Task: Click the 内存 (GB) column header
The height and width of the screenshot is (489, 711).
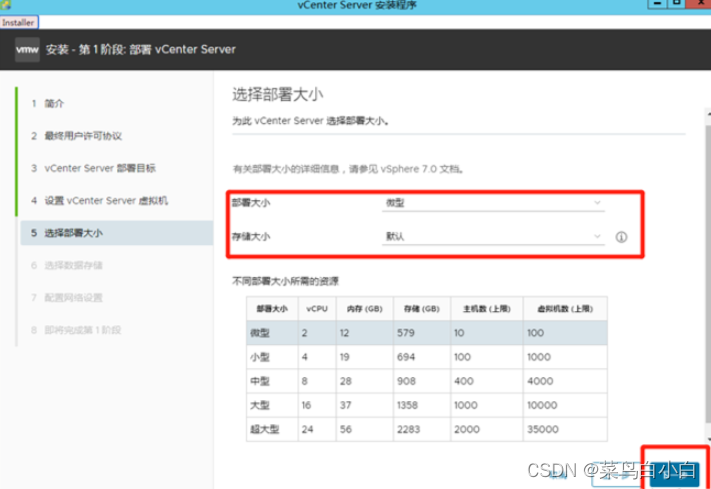Action: pos(365,309)
